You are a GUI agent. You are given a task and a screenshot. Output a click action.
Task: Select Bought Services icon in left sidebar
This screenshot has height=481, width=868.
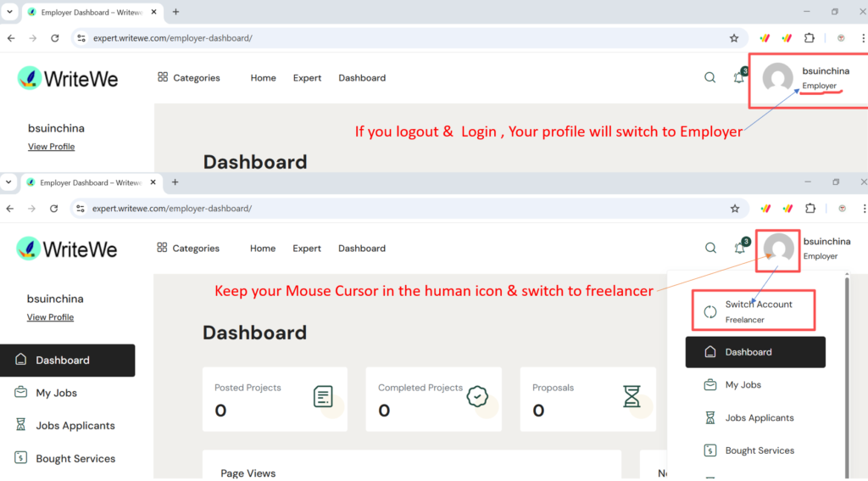coord(20,458)
